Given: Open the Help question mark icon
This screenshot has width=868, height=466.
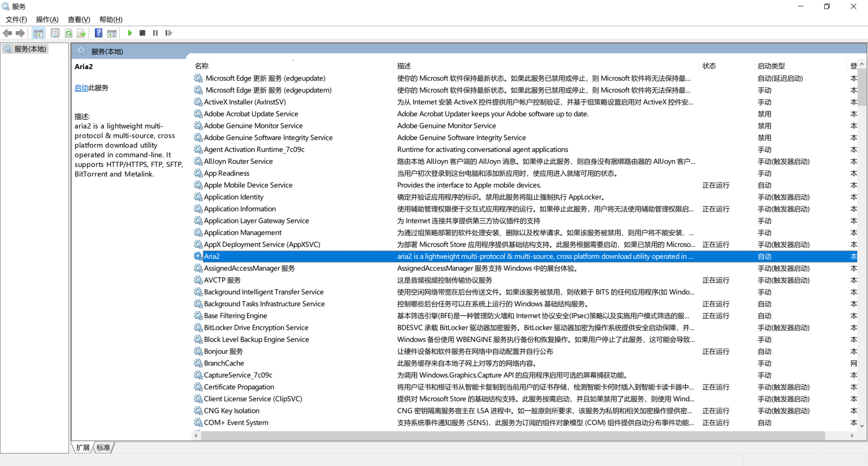Looking at the screenshot, I should [x=99, y=33].
